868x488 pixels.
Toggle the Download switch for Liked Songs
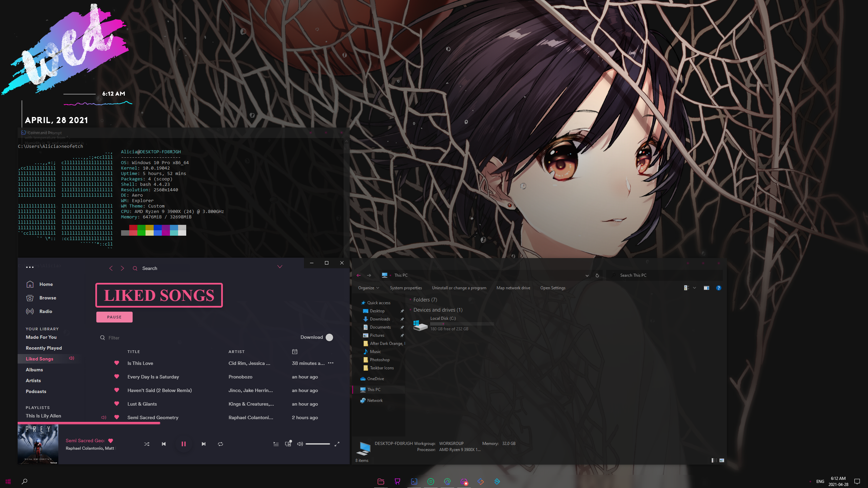pyautogui.click(x=329, y=337)
